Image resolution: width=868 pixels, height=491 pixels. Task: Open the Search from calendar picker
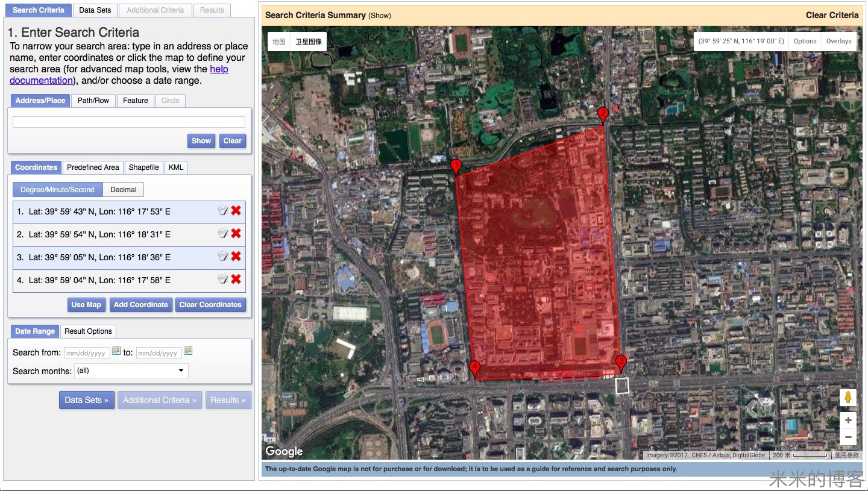(116, 351)
